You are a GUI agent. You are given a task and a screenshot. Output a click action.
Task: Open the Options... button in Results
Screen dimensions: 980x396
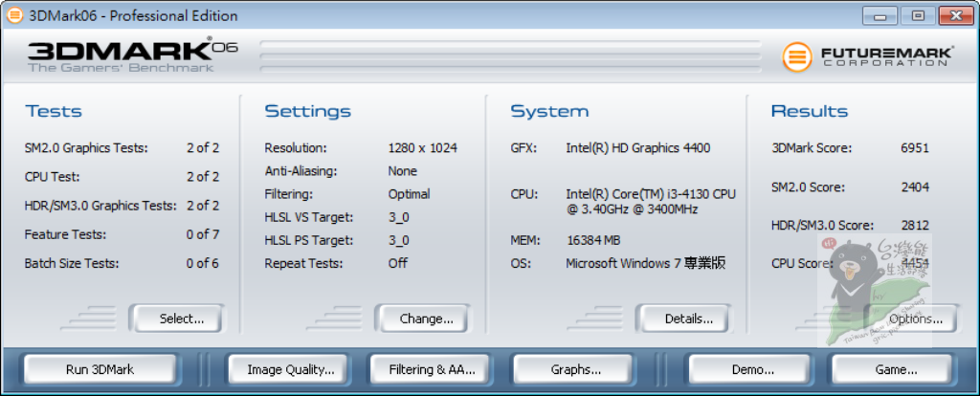pyautogui.click(x=913, y=319)
